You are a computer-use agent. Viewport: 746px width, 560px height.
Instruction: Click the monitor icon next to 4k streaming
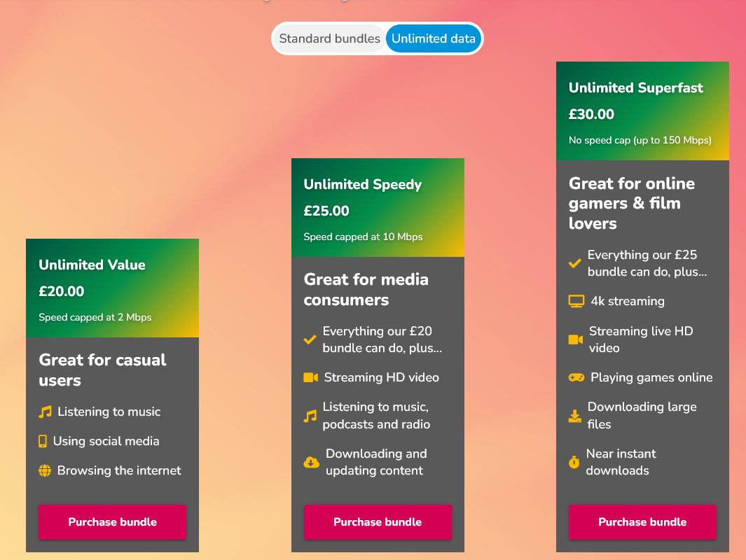coord(576,302)
